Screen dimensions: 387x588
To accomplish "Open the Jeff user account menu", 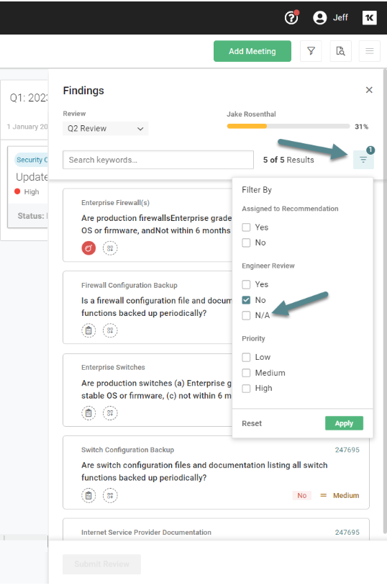I will [x=330, y=17].
